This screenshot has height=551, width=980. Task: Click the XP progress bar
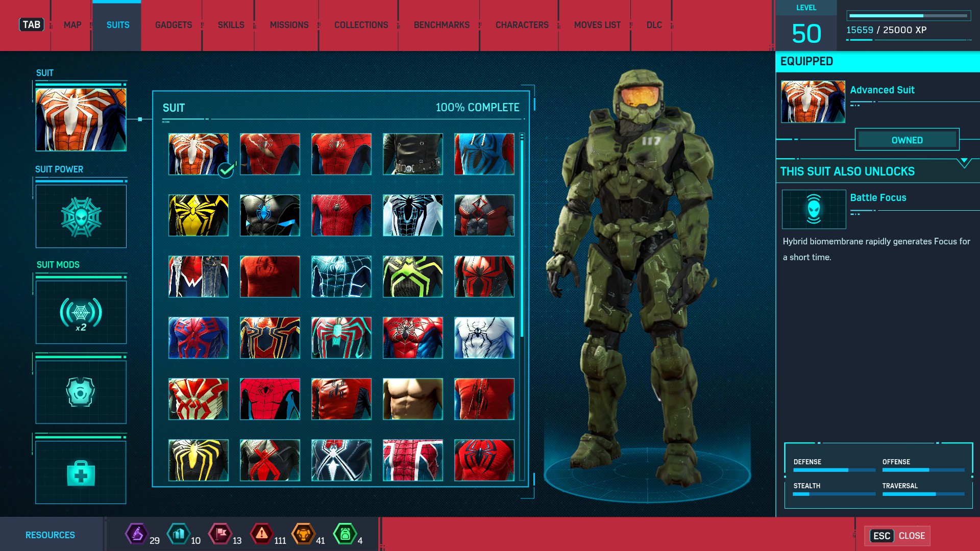pyautogui.click(x=909, y=16)
